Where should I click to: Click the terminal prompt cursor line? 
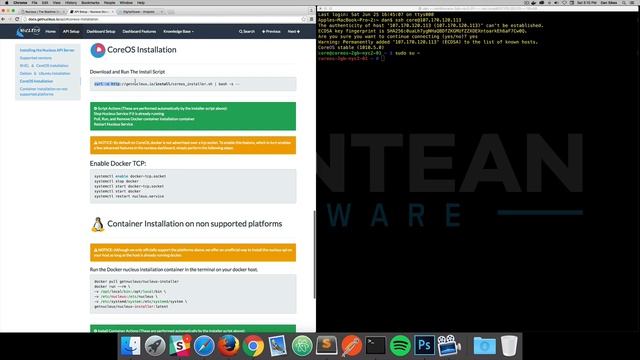click(351, 58)
